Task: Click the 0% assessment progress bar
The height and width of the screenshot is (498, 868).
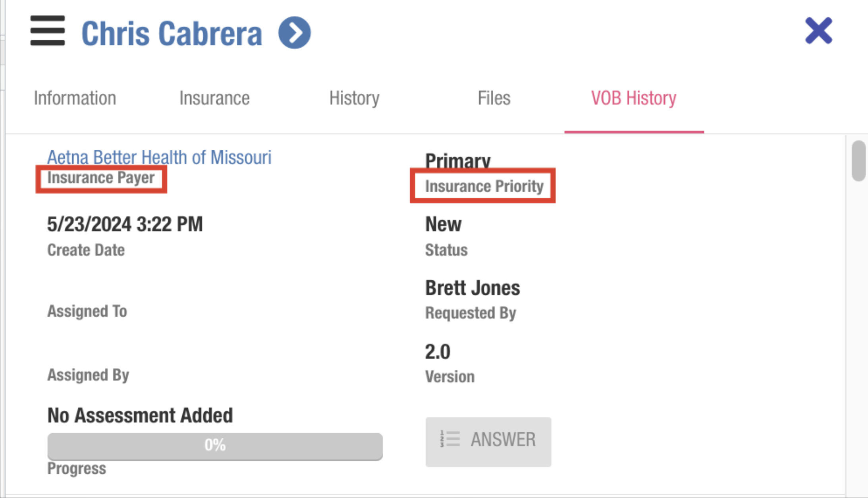Action: [x=215, y=446]
